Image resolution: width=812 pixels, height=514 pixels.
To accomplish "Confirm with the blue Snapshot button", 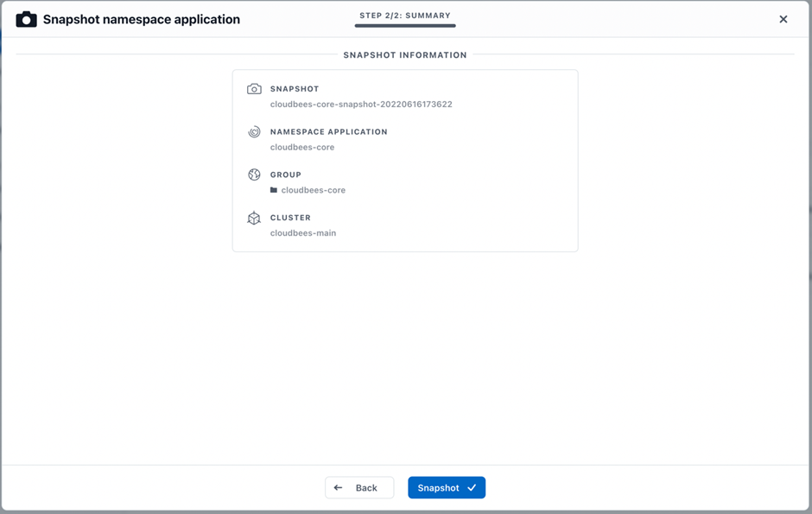I will (447, 487).
